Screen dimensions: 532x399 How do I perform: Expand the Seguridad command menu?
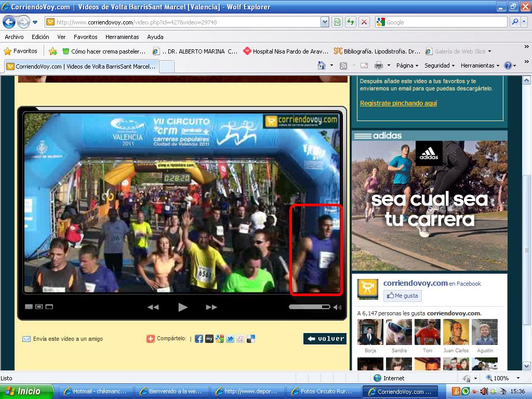(440, 66)
